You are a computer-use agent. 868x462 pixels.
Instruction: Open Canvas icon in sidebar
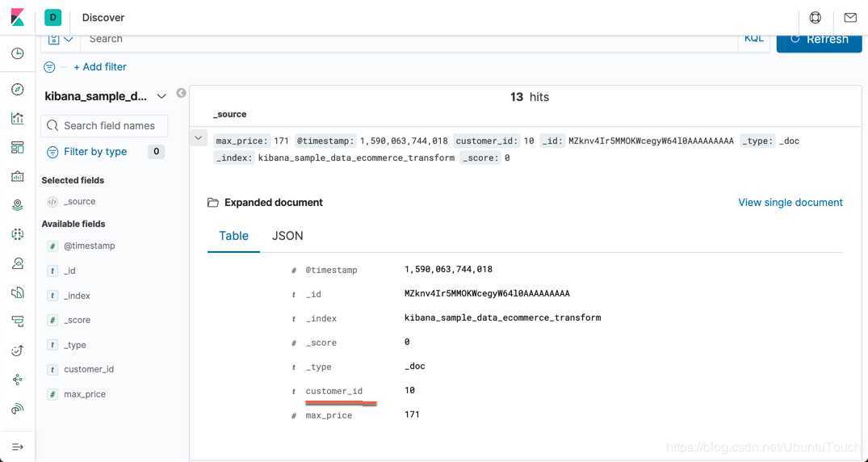(x=18, y=177)
